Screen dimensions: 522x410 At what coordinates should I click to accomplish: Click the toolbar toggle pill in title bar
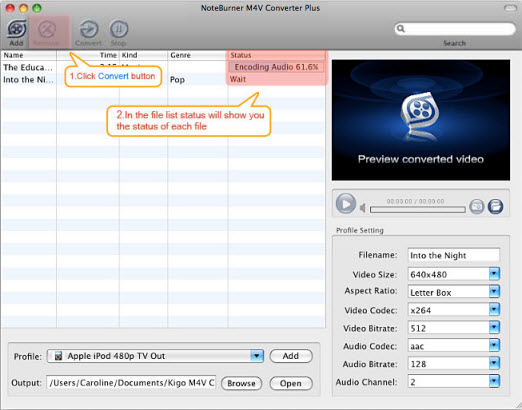[511, 8]
